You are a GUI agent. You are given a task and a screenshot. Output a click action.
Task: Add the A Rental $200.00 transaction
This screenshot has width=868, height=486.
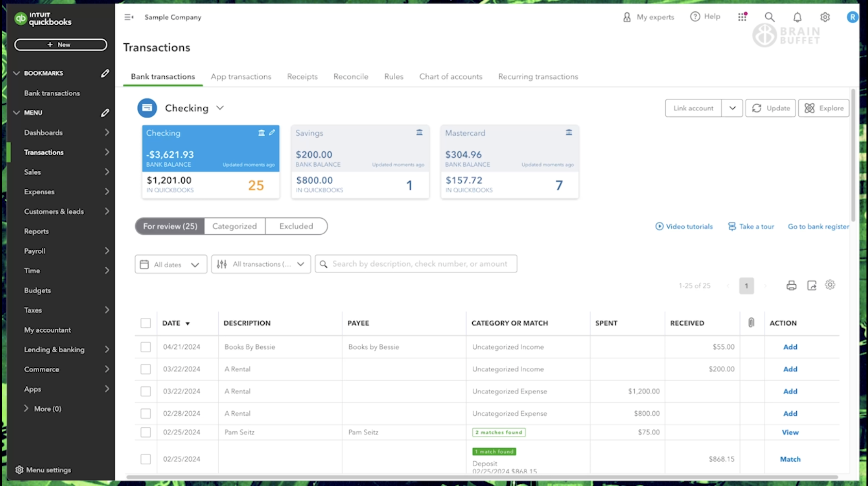790,369
